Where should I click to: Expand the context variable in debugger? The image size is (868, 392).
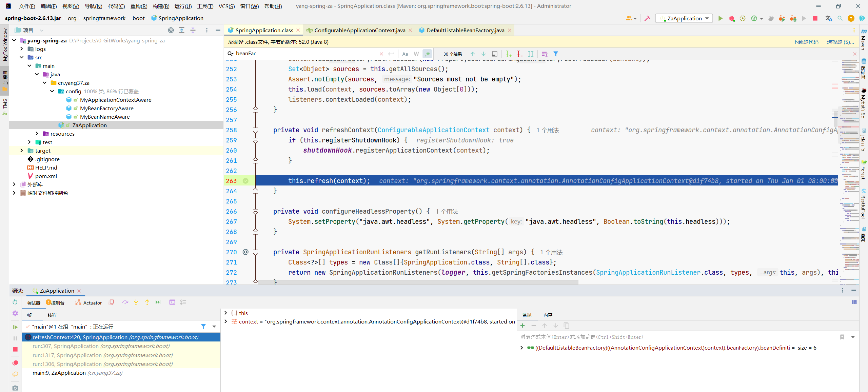[x=226, y=321]
